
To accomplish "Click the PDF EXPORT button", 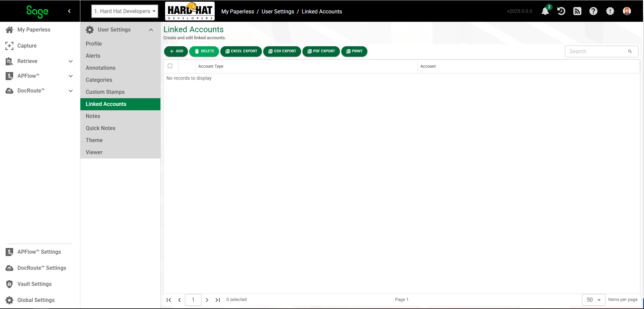I will pos(321,51).
